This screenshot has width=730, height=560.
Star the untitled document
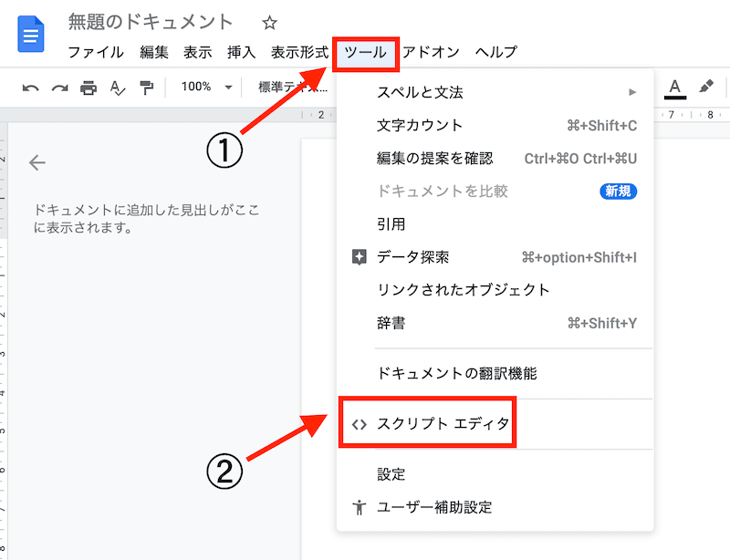point(270,23)
